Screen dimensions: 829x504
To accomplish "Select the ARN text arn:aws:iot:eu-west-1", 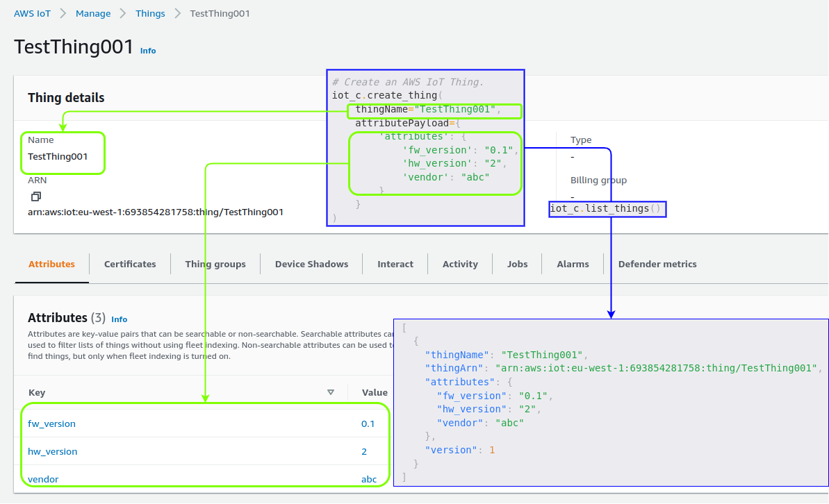I will click(156, 212).
